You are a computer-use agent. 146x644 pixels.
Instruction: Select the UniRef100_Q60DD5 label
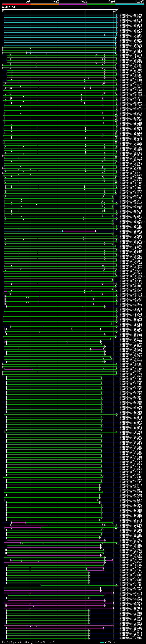[131, 47]
